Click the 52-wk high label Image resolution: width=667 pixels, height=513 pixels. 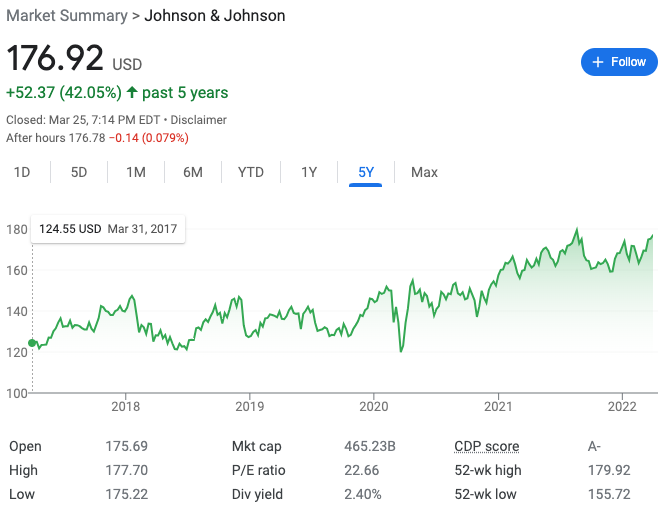(x=488, y=470)
